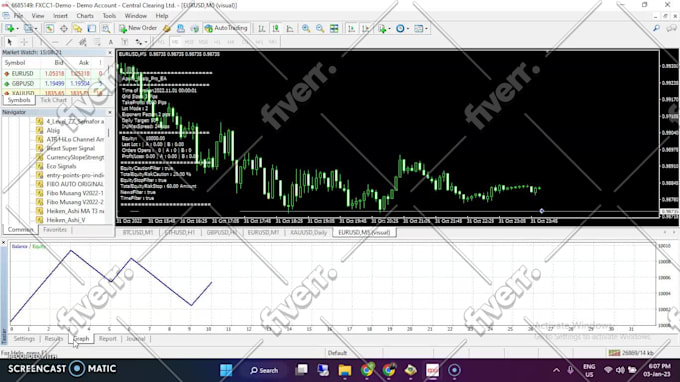Open the tester Settings tab

(24, 339)
